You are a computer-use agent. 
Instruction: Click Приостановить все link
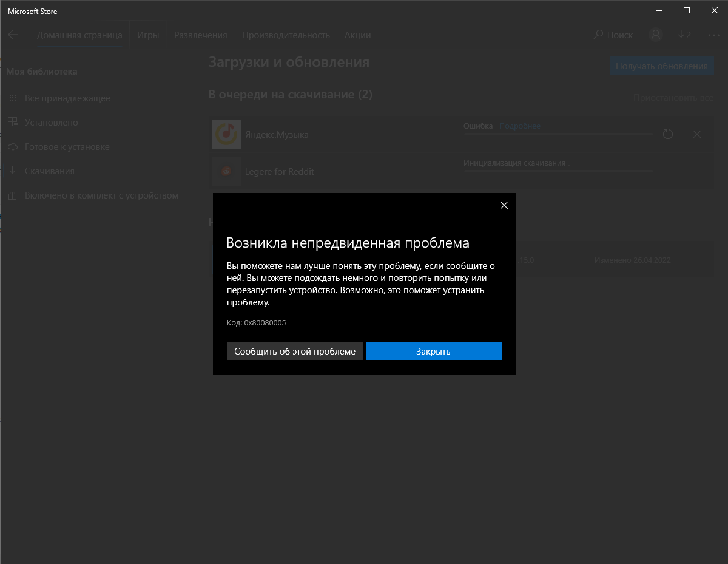673,98
